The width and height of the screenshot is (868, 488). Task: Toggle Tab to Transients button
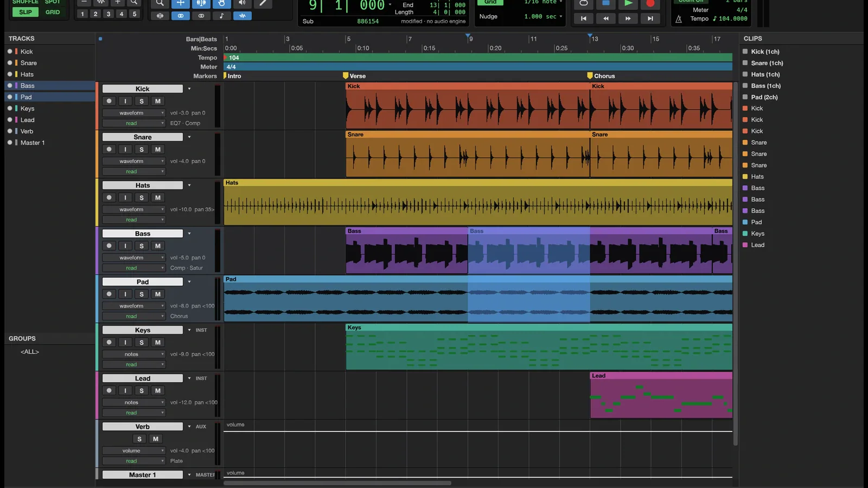pyautogui.click(x=160, y=16)
